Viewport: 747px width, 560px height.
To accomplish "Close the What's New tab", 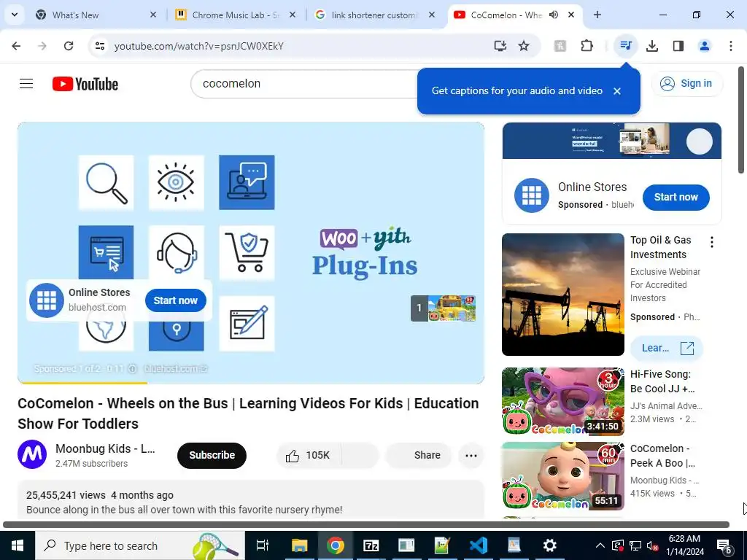I will [x=153, y=15].
